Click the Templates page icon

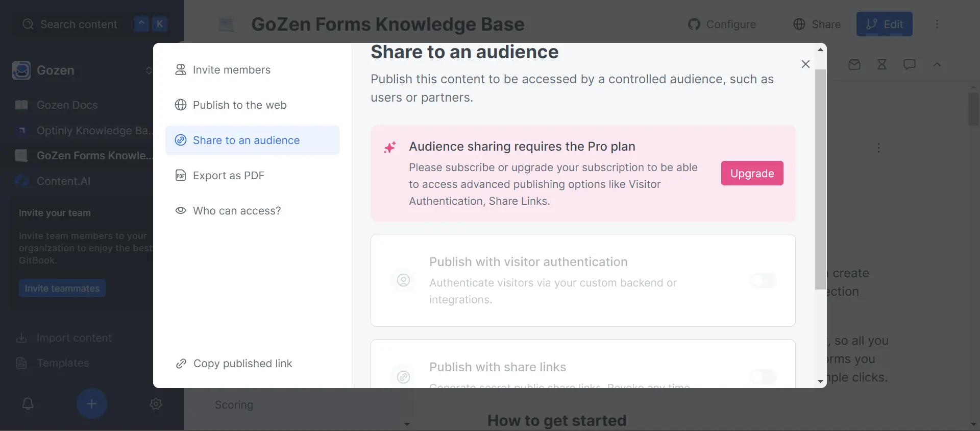(x=21, y=363)
